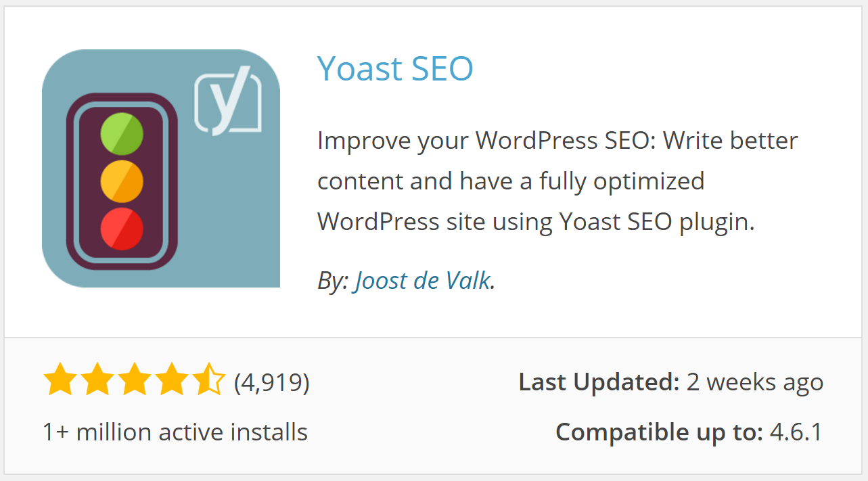Click the "1+ million active installs" text
The image size is (868, 481).
click(175, 432)
